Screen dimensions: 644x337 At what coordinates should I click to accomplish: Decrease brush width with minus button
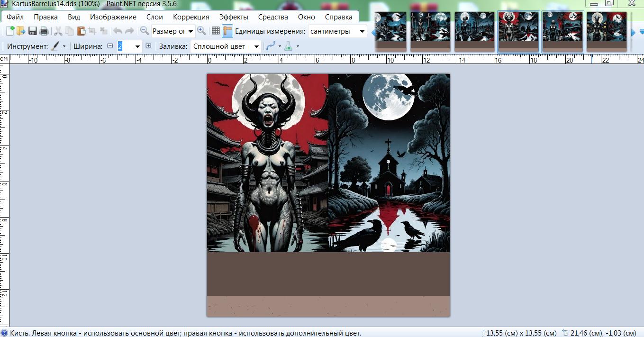[110, 46]
